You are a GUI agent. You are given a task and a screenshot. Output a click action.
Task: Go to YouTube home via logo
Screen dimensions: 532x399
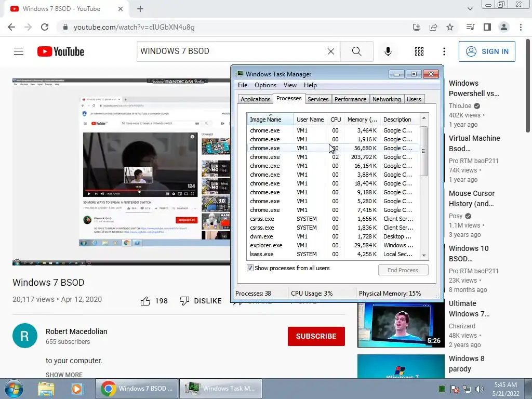pyautogui.click(x=61, y=51)
